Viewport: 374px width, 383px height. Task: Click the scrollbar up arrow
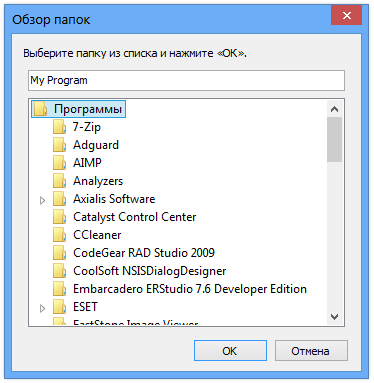tap(334, 109)
